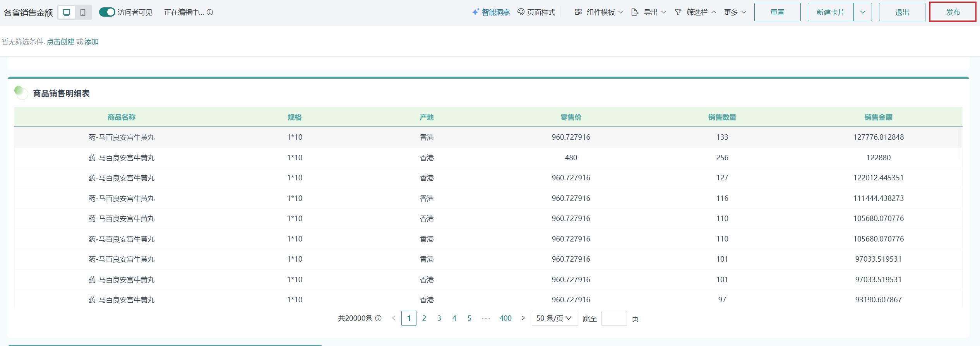Go to next page arrow

523,318
